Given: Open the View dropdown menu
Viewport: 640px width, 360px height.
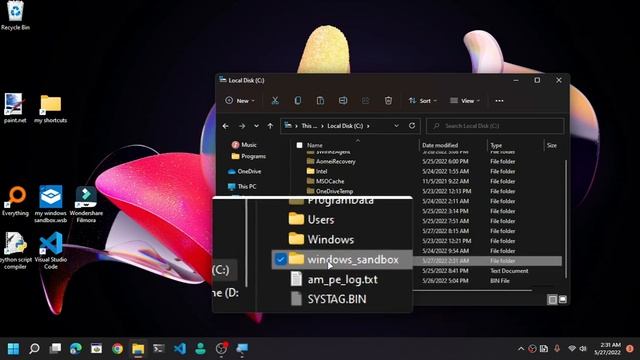Looking at the screenshot, I should [x=465, y=100].
